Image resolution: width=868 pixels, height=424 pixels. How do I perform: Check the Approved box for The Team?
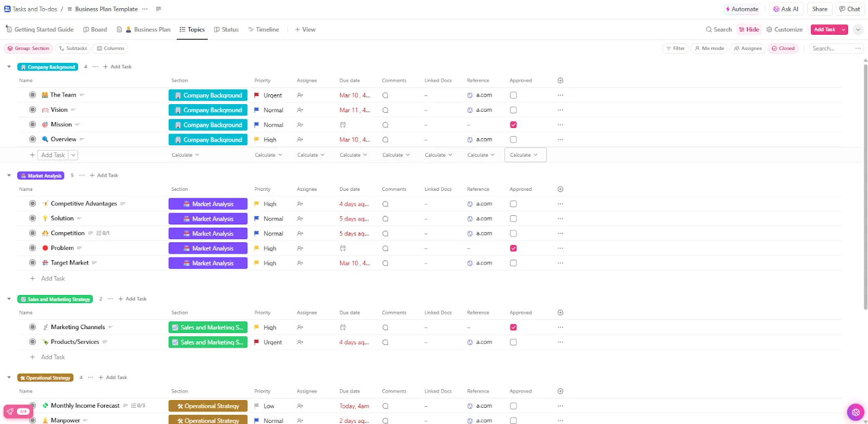pos(513,95)
